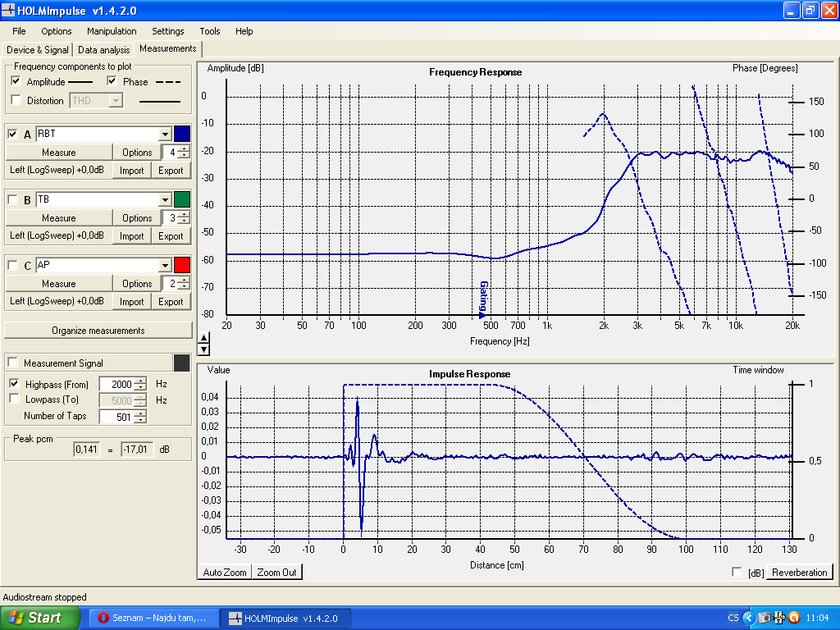Viewport: 840px width, 630px height.
Task: Enable measurement C checkbox
Action: (13, 265)
